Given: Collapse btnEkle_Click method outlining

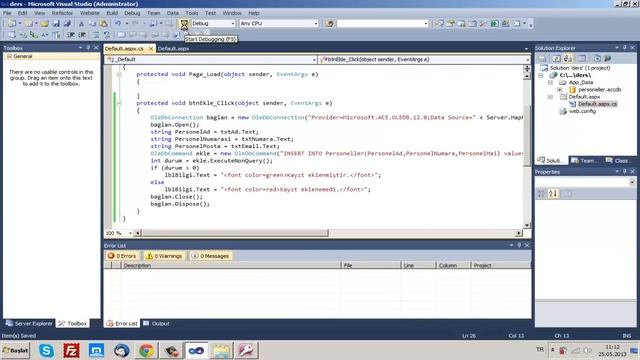Looking at the screenshot, I should (x=119, y=103).
